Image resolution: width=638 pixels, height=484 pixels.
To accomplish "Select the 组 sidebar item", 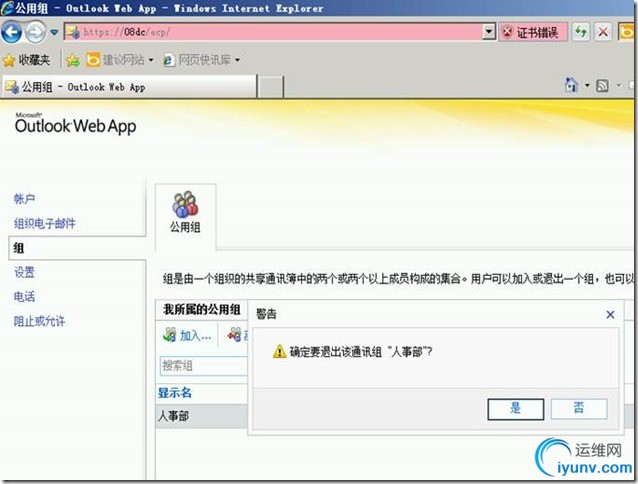I will coord(77,248).
